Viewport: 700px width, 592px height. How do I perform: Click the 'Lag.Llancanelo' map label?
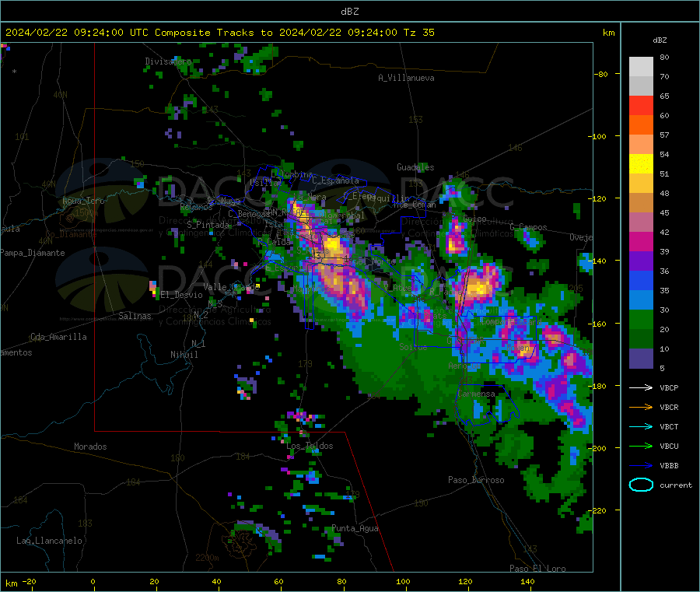[49, 541]
